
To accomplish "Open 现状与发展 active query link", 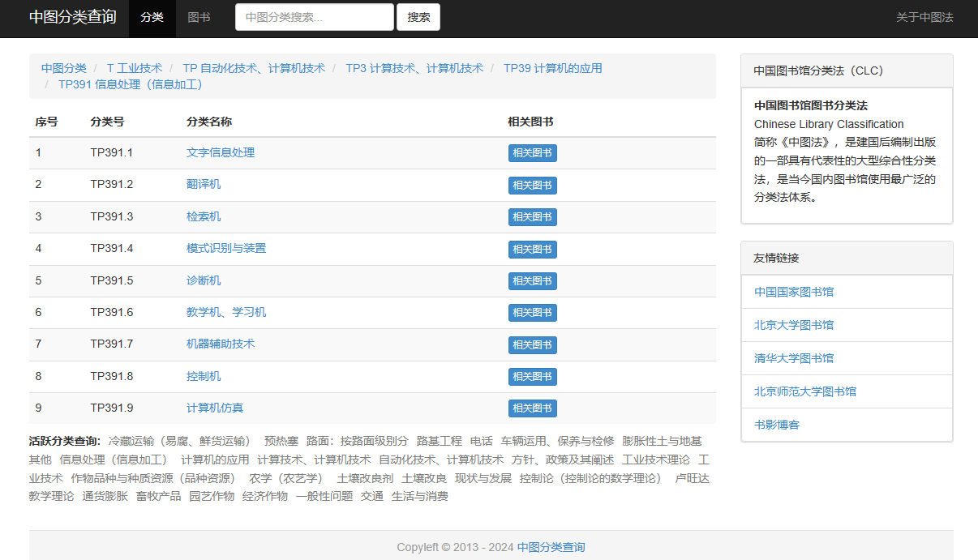I will point(483,478).
